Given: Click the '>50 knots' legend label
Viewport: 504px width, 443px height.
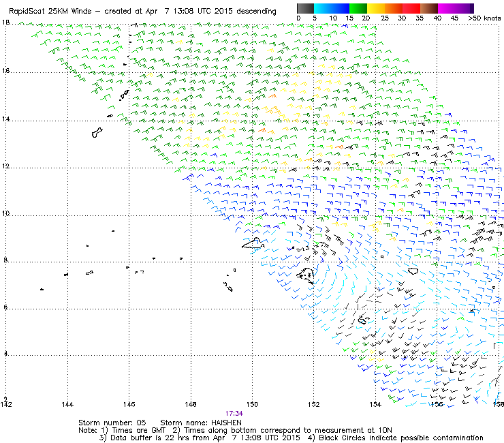Looking at the screenshot, I should coord(484,18).
